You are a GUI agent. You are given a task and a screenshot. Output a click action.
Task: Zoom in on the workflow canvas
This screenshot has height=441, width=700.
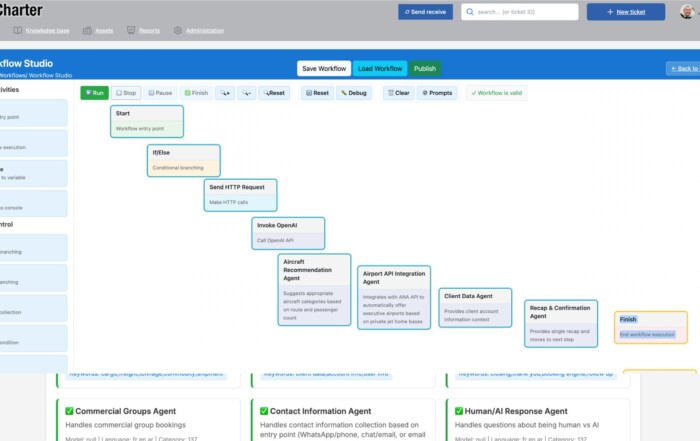click(x=223, y=93)
